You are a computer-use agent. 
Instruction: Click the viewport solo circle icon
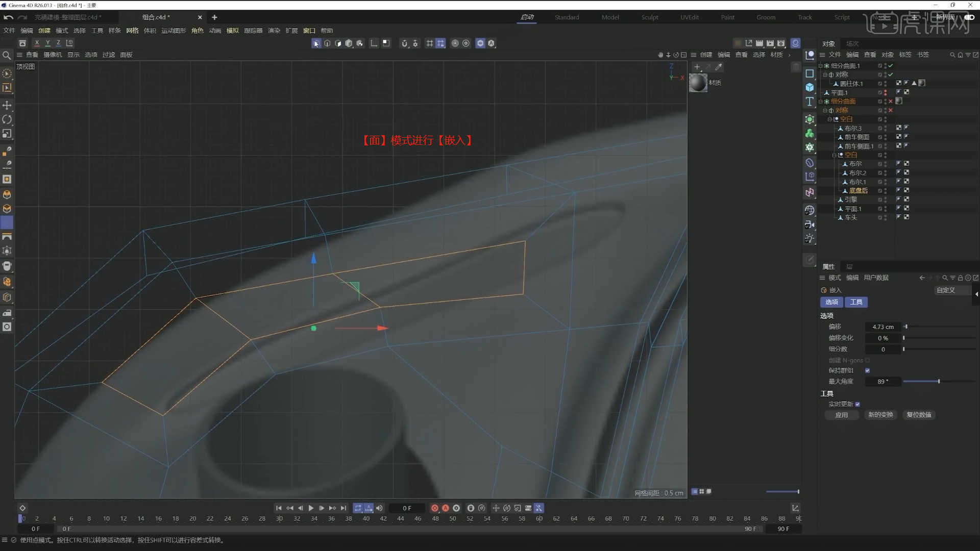(x=455, y=43)
